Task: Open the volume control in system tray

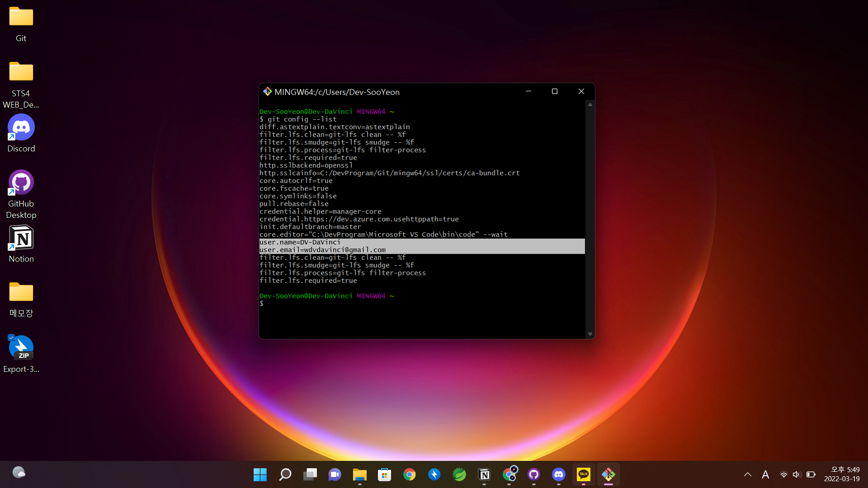Action: 797,474
